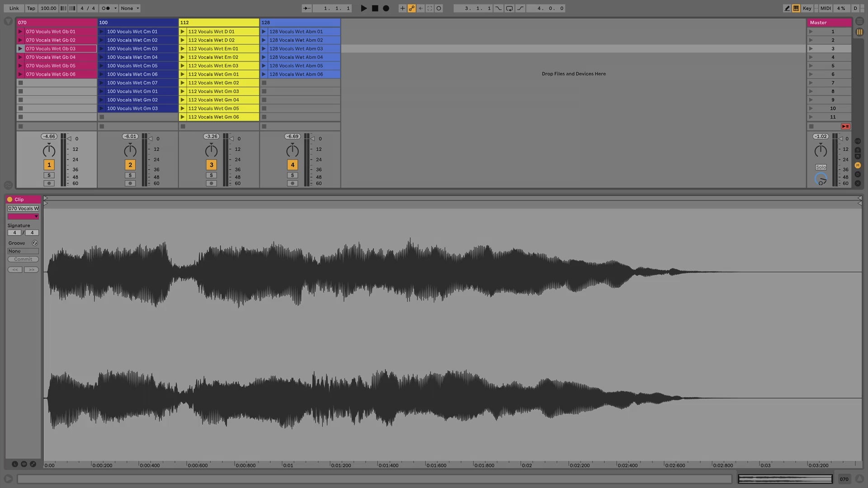The width and height of the screenshot is (868, 488).
Task: Toggle Key map mode
Action: click(x=807, y=8)
